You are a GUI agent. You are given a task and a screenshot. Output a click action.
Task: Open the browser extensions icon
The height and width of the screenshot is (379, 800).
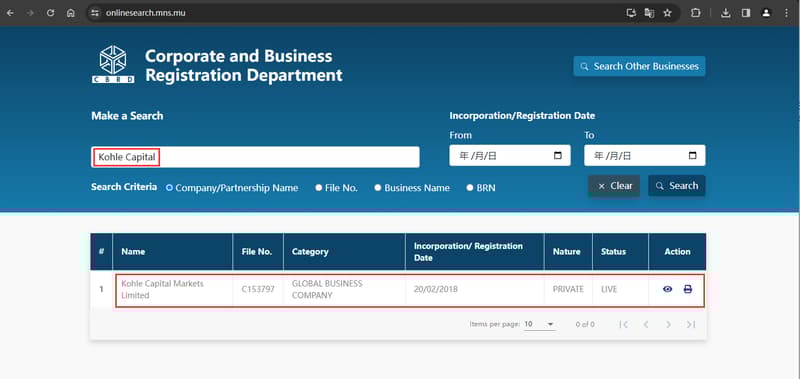(x=695, y=13)
